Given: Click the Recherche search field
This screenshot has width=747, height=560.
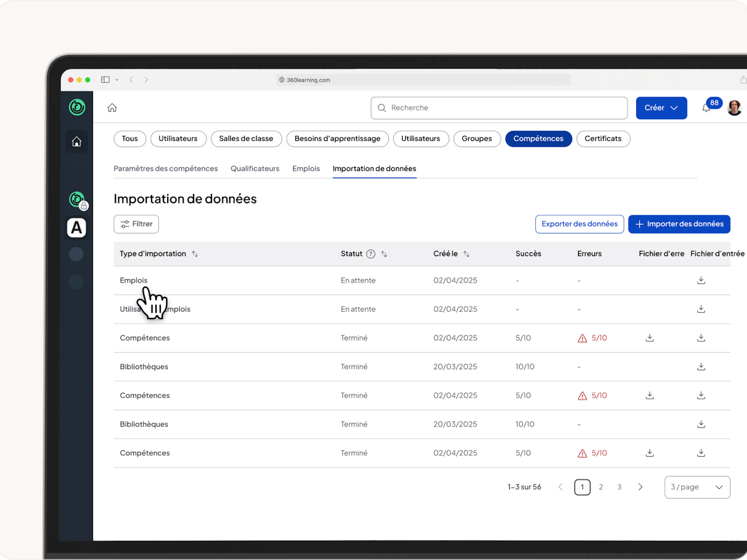Looking at the screenshot, I should point(499,108).
